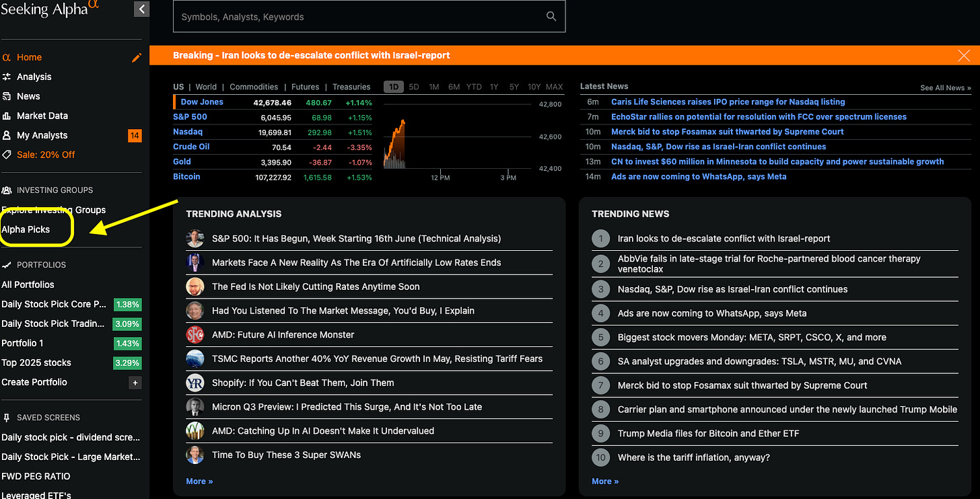The height and width of the screenshot is (499, 980).
Task: Click the Analysis sidebar icon
Action: (x=7, y=77)
